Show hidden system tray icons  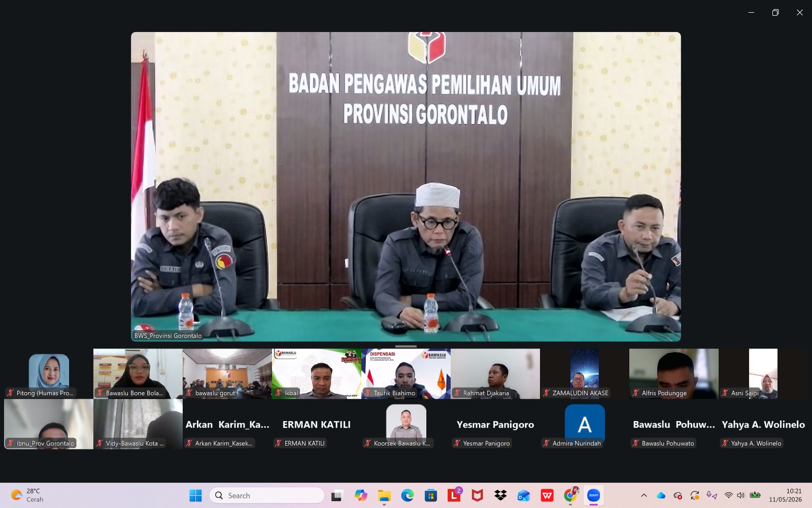644,495
